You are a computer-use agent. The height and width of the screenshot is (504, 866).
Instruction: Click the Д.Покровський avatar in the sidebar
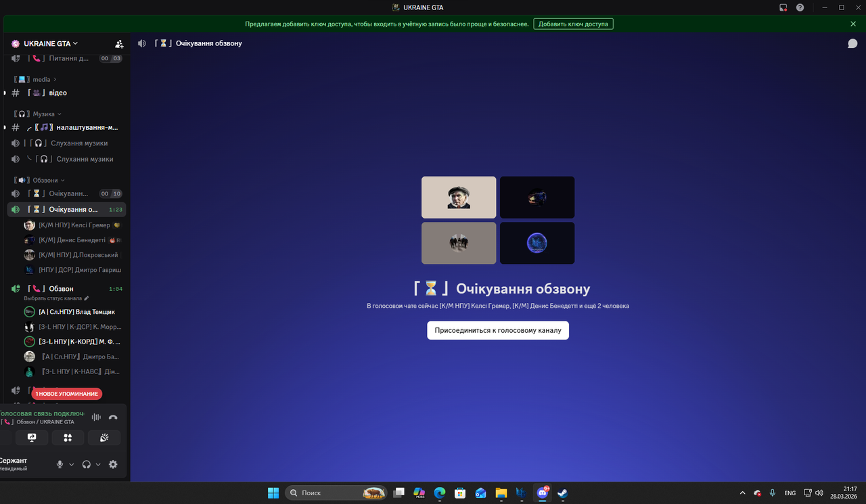29,255
